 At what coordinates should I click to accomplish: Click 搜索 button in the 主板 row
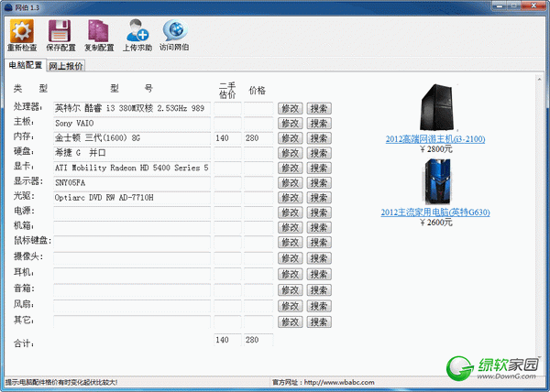(319, 124)
